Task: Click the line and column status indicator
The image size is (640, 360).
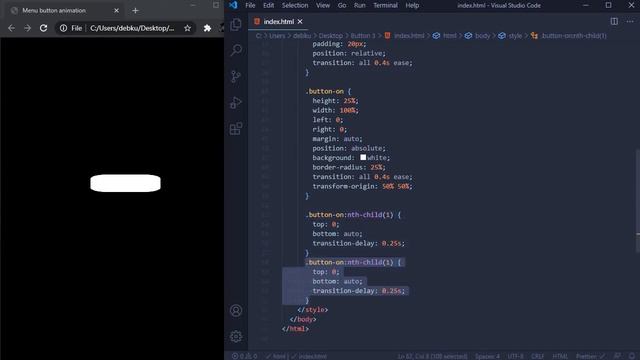Action: pos(432,356)
